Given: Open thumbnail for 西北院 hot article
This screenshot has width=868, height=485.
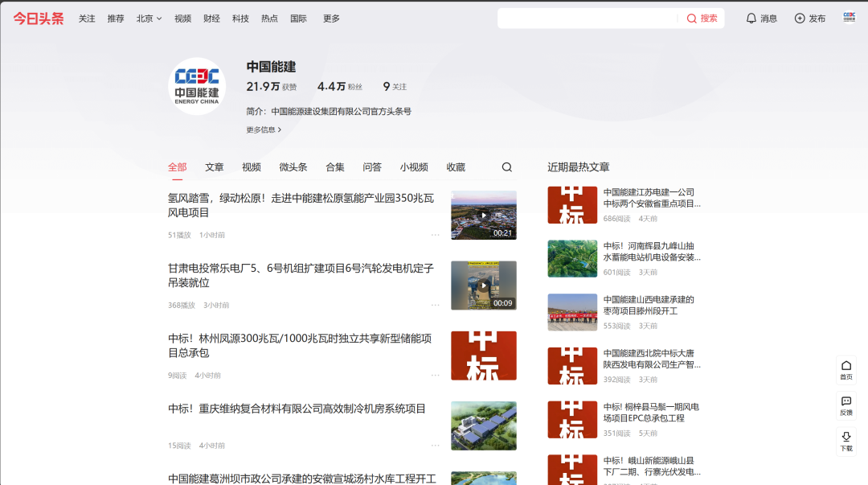Looking at the screenshot, I should coord(572,366).
